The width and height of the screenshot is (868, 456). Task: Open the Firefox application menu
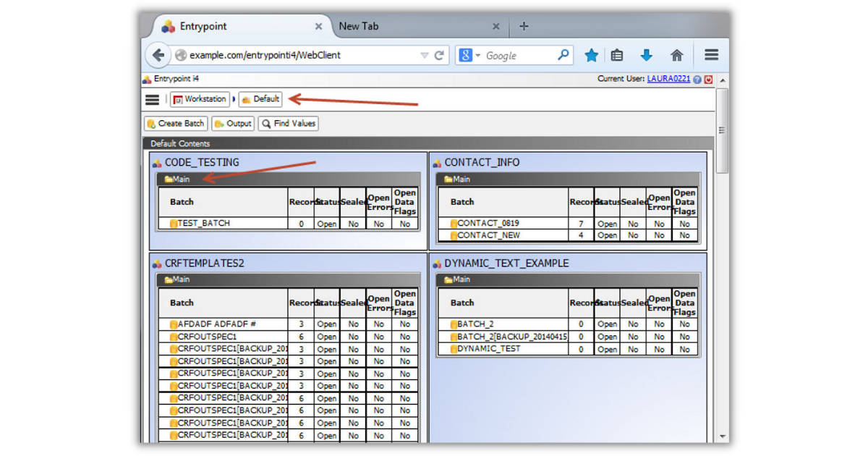(711, 54)
